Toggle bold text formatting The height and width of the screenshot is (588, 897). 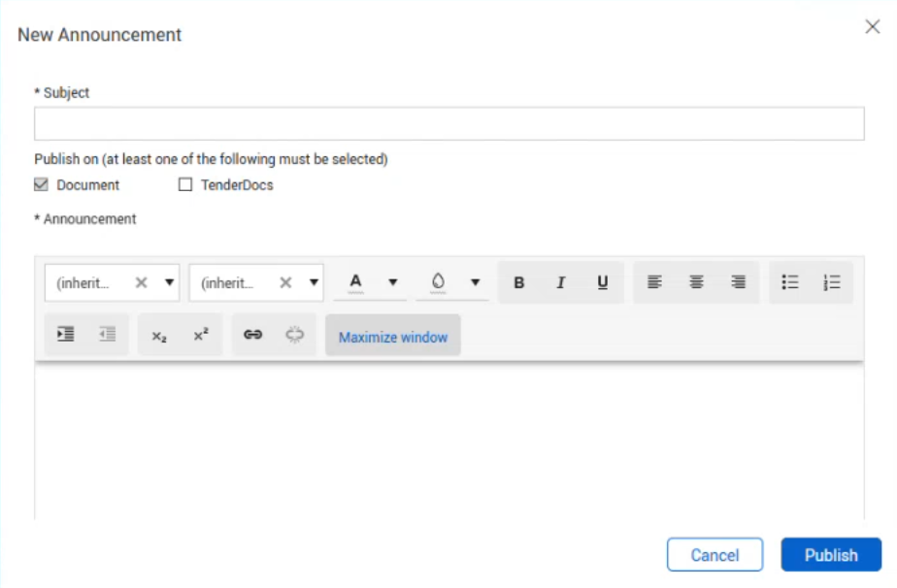tap(519, 282)
